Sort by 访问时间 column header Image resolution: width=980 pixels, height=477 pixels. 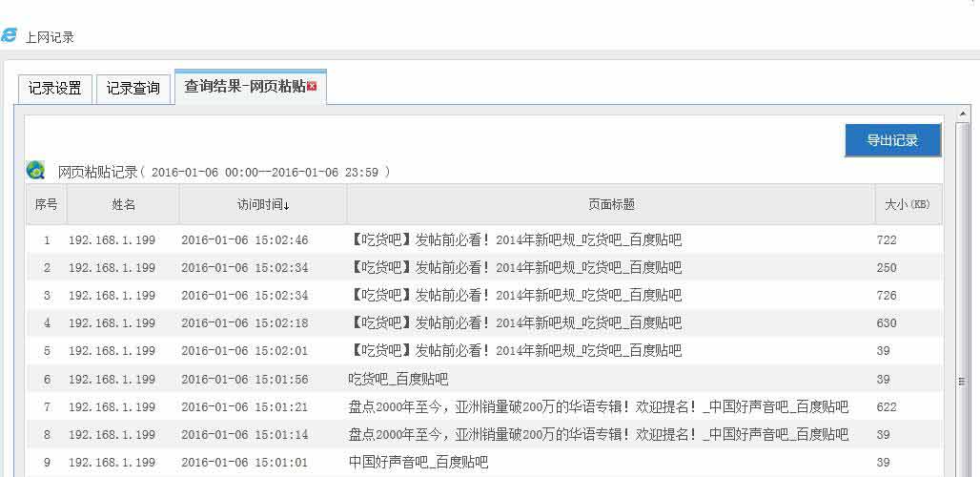pos(262,205)
